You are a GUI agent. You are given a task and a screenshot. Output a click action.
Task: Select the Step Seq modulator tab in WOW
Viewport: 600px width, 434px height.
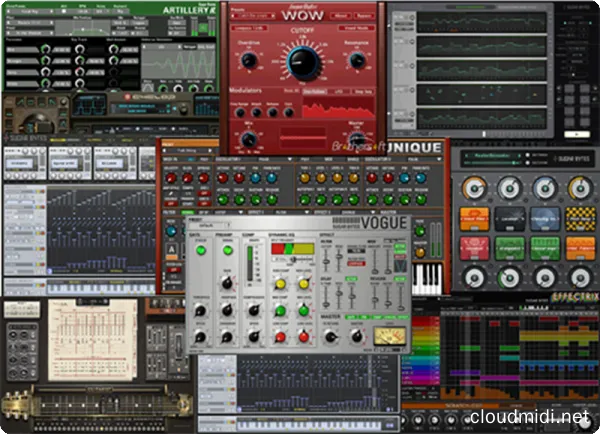362,91
